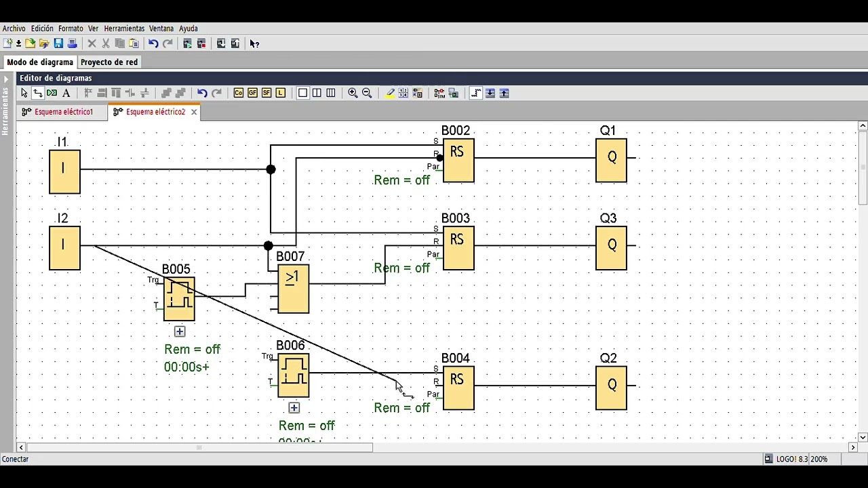The image size is (868, 488).
Task: Undo using the main toolbar arrow
Action: [x=153, y=43]
